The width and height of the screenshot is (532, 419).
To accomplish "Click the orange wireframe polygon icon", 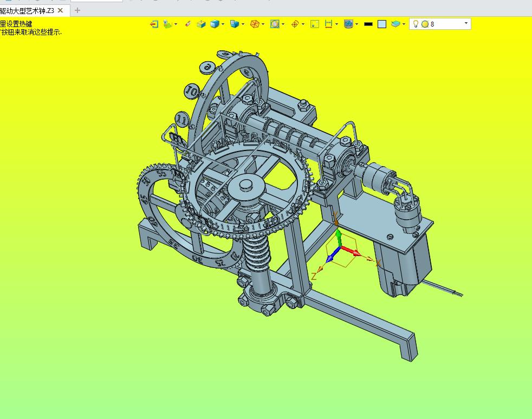I will [255, 24].
